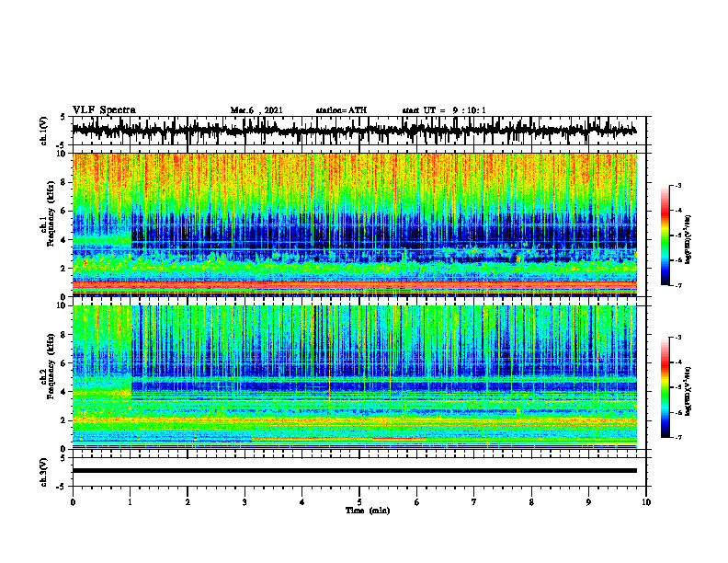The height and width of the screenshot is (563, 728).
Task: Click the "-7" tick on lower color bar
Action: coord(678,437)
